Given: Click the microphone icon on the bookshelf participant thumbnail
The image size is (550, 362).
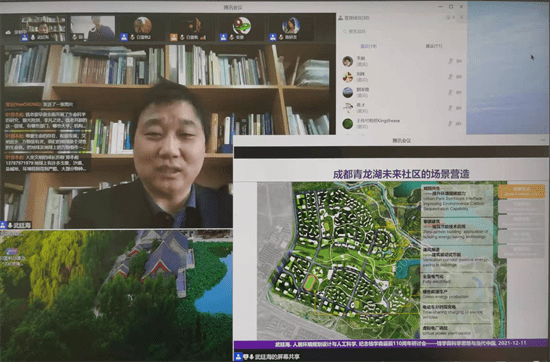Looking at the screenshot, I should coord(33,37).
